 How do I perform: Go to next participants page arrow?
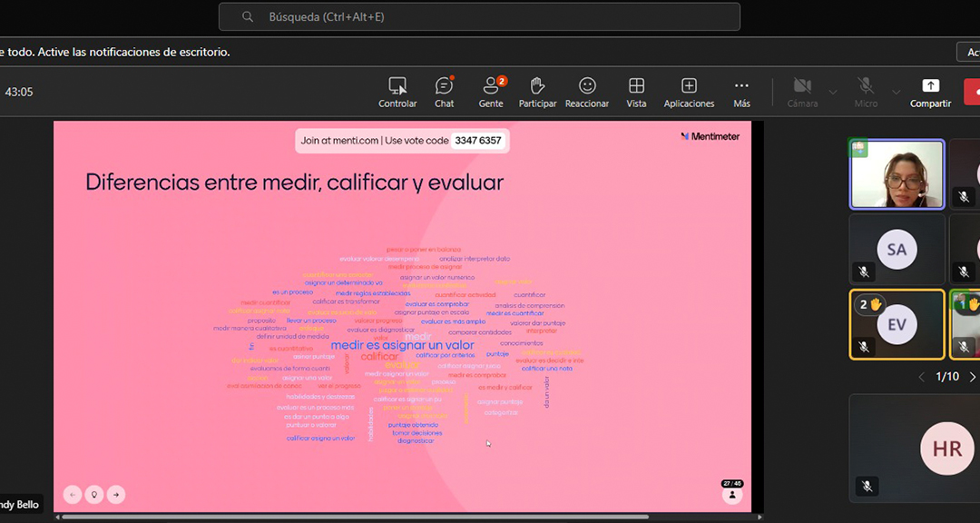pos(972,377)
